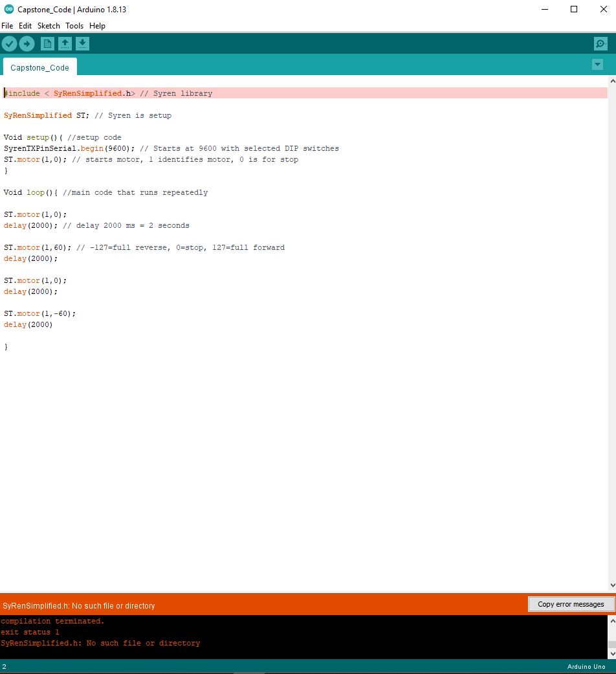Open the Serial Monitor icon

point(600,43)
